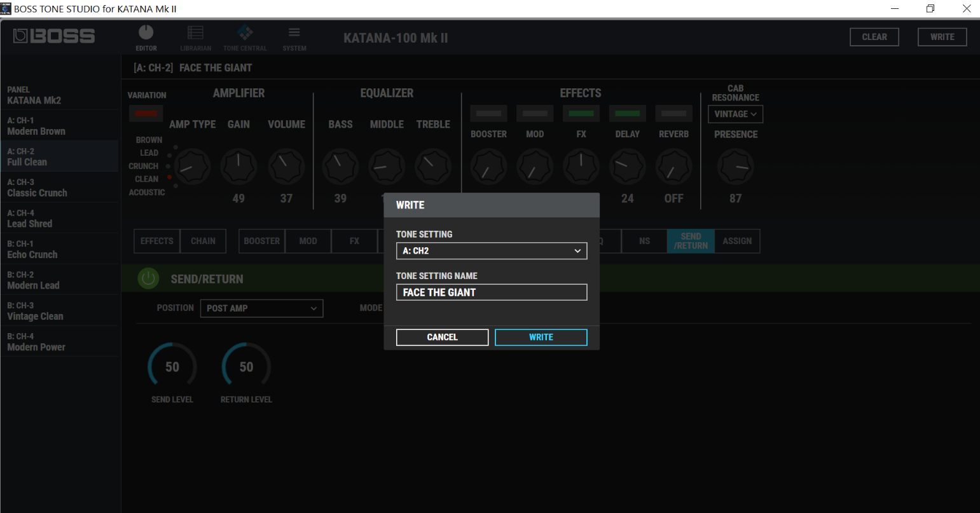Click the Tone Setting Name input field
The image size is (980, 513).
[492, 292]
